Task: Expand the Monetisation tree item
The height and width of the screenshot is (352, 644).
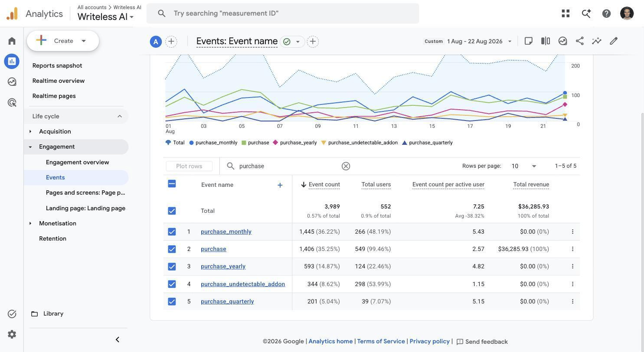Action: point(30,223)
